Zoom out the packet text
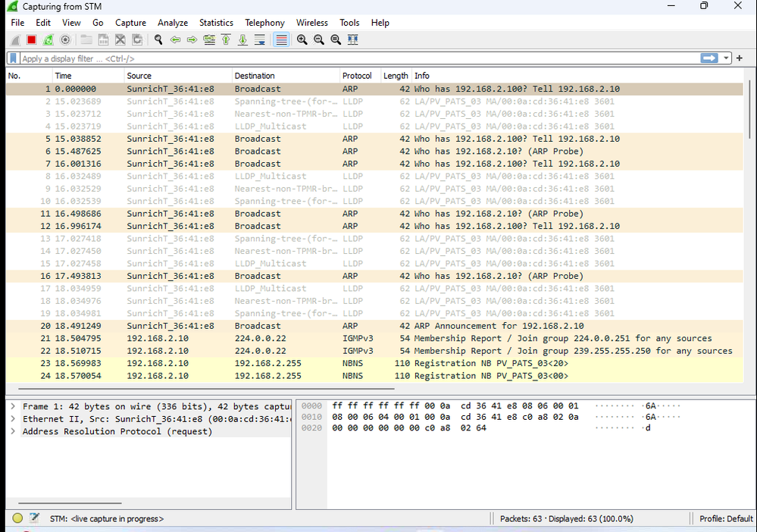The image size is (757, 532). click(318, 40)
